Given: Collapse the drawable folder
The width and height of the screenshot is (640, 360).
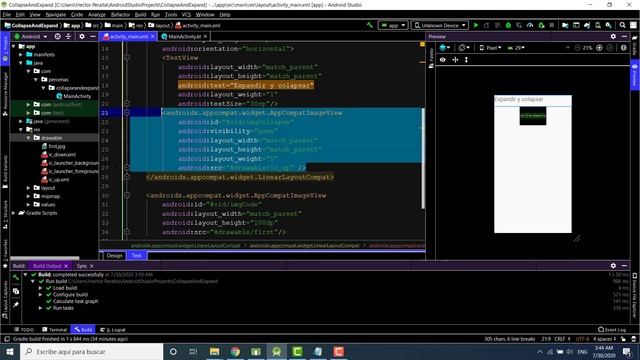Looking at the screenshot, I should coord(29,138).
